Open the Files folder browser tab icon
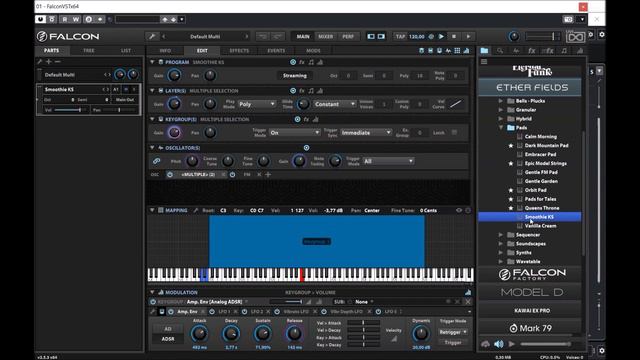The image size is (640, 360). (x=484, y=51)
